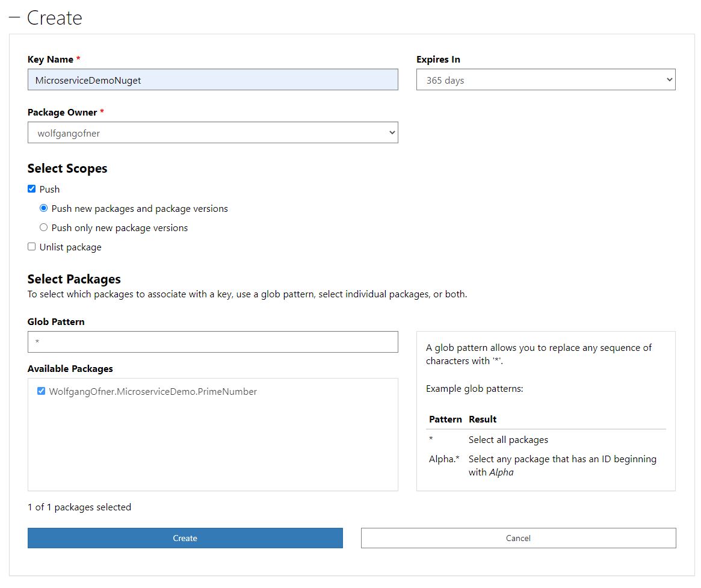Click the Cancel button

pos(518,538)
